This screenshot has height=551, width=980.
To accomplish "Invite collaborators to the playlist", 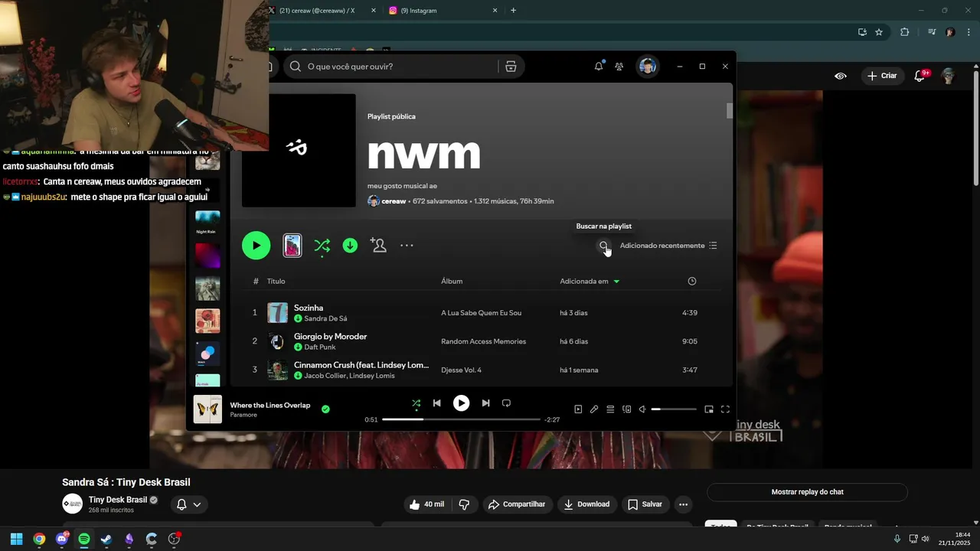I will 378,245.
